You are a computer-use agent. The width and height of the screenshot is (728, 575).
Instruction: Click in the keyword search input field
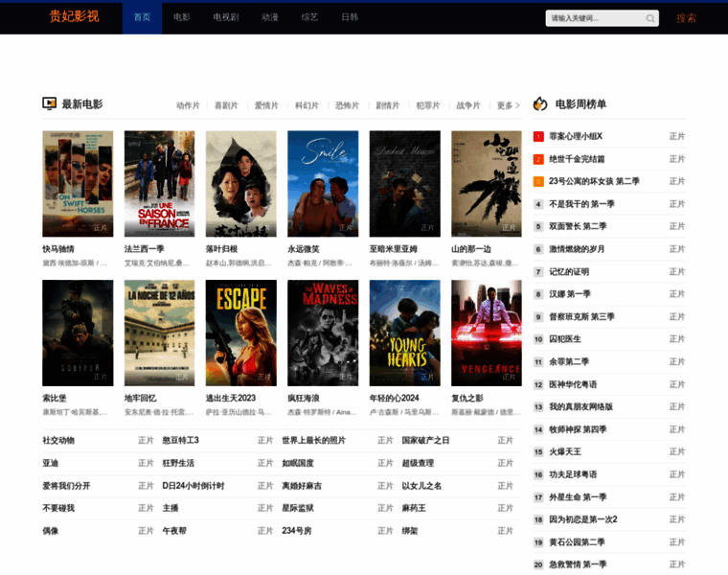(x=594, y=18)
